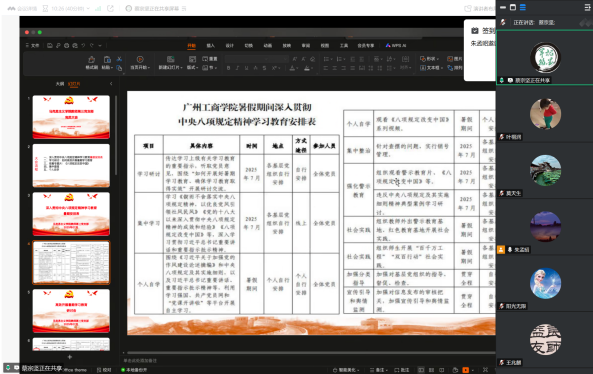This screenshot has height=374, width=593.
Task: Toggle bold formatting button
Action: (x=228, y=68)
